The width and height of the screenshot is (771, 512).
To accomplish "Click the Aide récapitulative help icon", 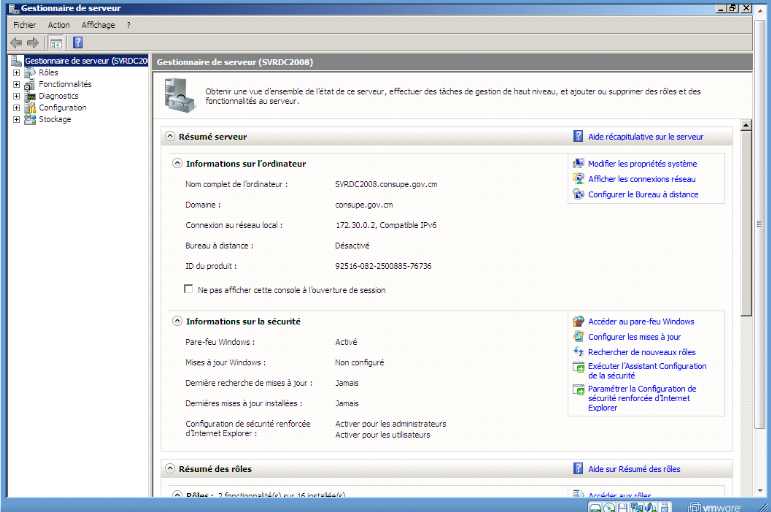I will [x=578, y=136].
